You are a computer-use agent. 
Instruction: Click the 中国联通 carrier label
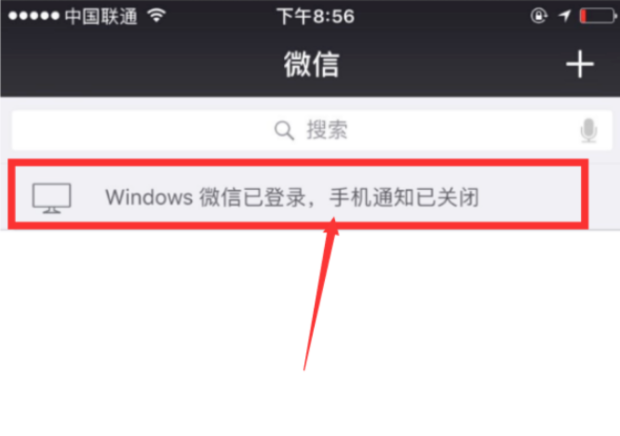coord(101,16)
